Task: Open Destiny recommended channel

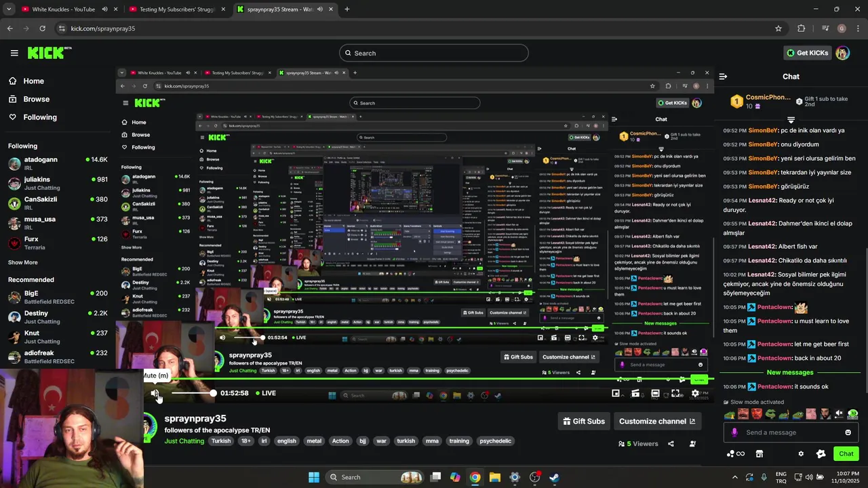Action: 58,317
